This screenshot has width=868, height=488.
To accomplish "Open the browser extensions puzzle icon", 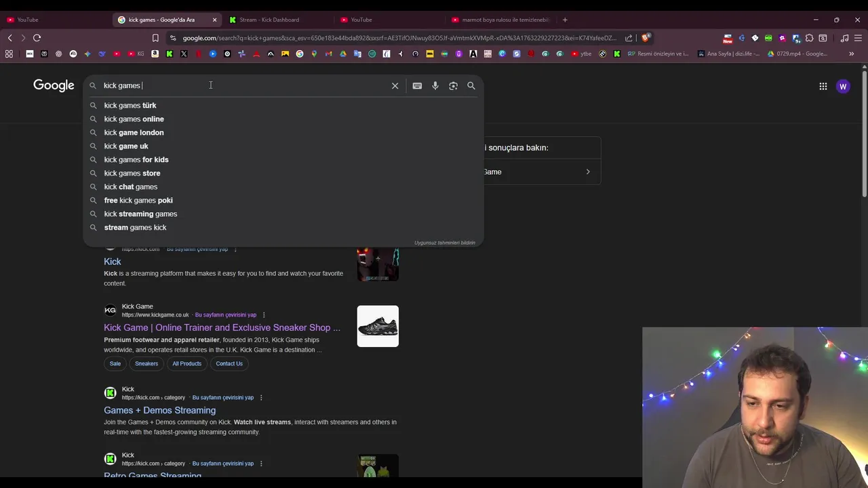I will pos(809,38).
